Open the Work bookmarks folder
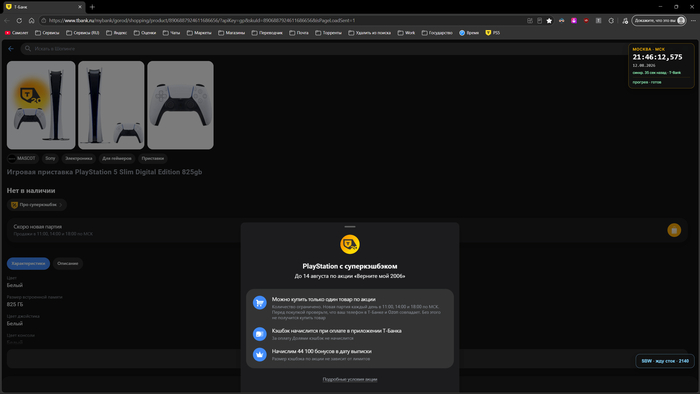 [406, 33]
